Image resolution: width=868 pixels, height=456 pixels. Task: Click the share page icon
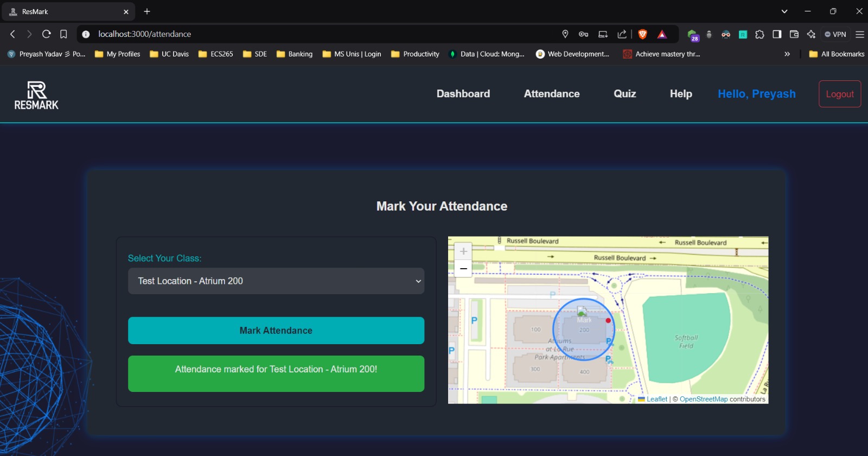coord(622,34)
